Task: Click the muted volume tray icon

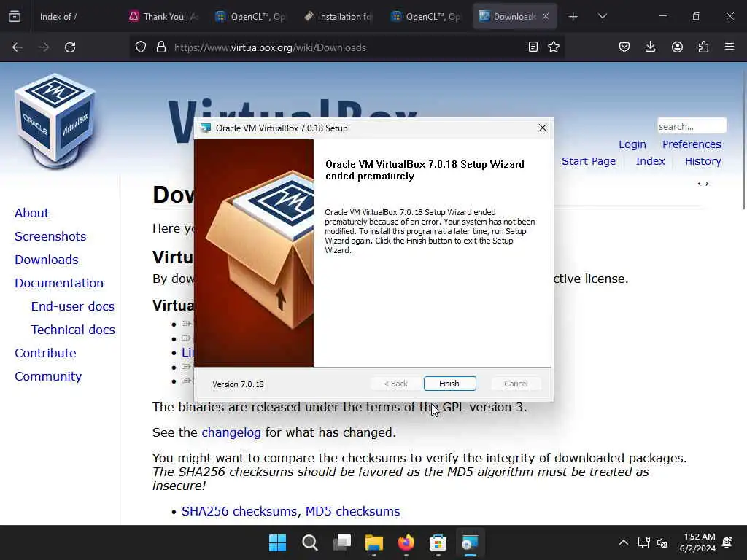Action: (662, 542)
